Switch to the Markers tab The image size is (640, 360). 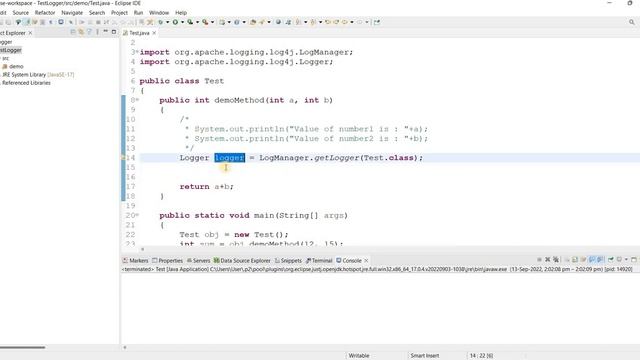(136, 260)
